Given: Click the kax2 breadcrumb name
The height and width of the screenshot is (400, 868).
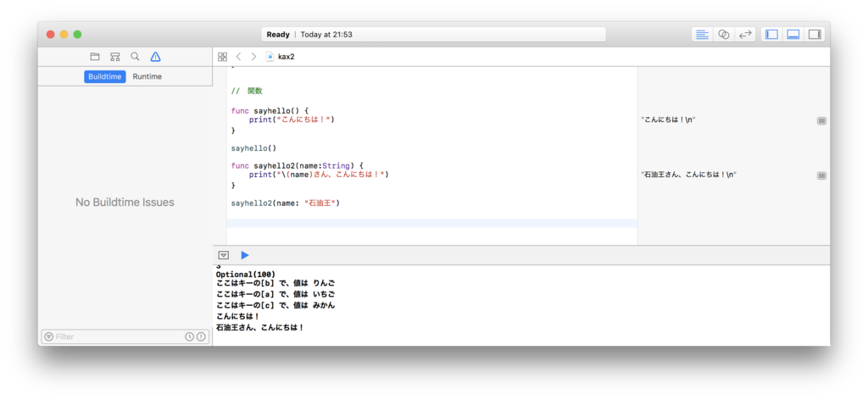Looking at the screenshot, I should coord(287,57).
